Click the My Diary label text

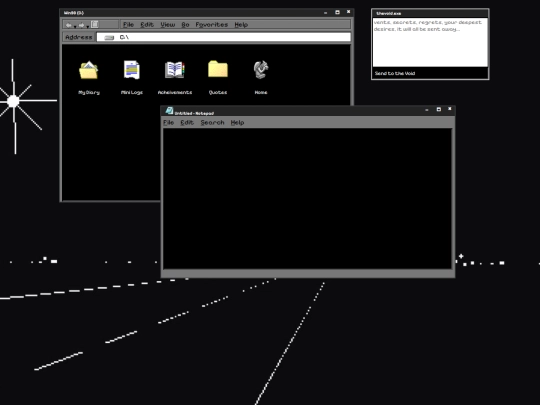pos(89,92)
